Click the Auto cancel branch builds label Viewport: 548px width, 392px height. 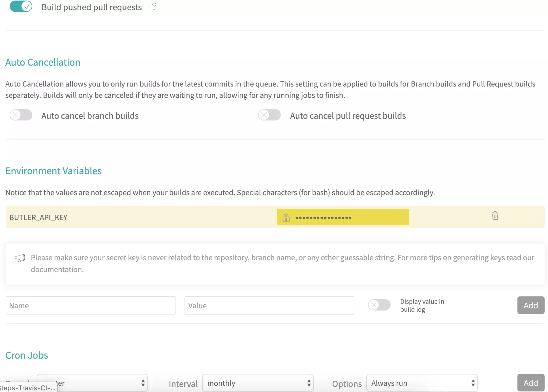pos(90,116)
